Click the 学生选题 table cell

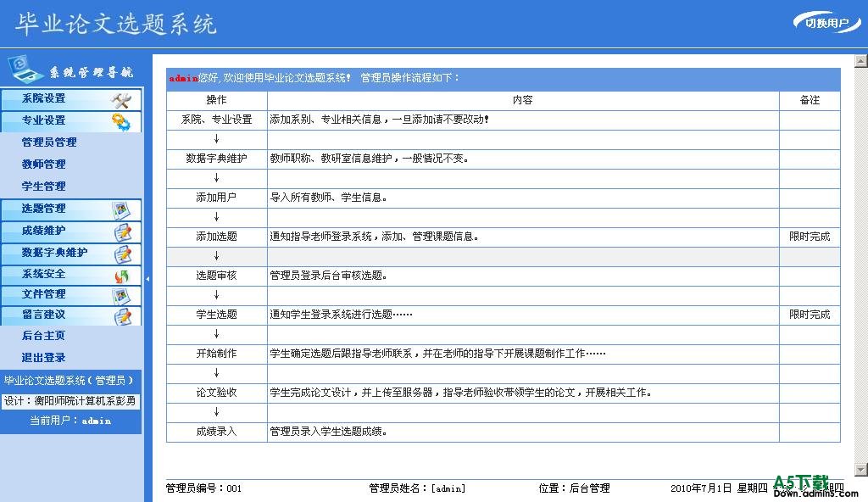click(216, 315)
